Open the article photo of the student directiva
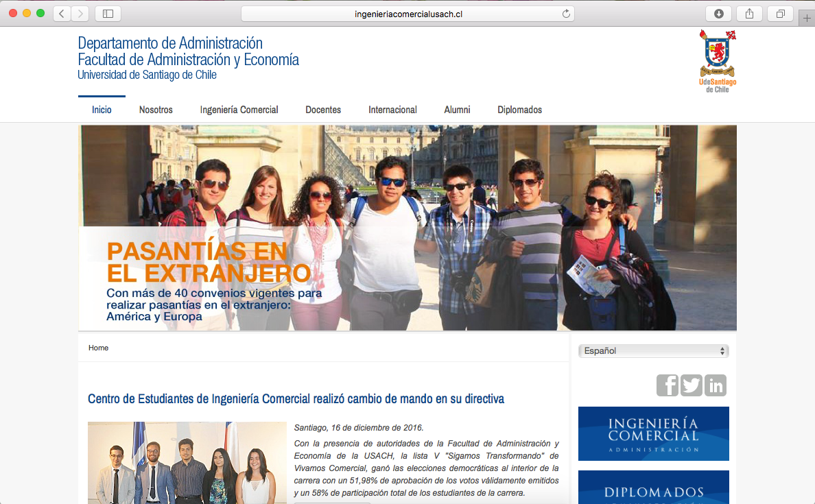The image size is (815, 504). [x=187, y=463]
